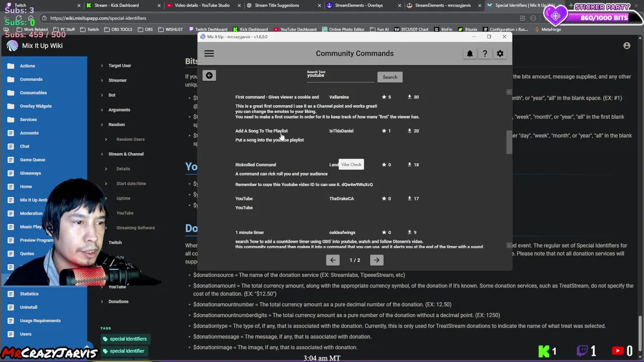644x362 pixels.
Task: Jump to Start date/time in contents
Action: (x=131, y=184)
